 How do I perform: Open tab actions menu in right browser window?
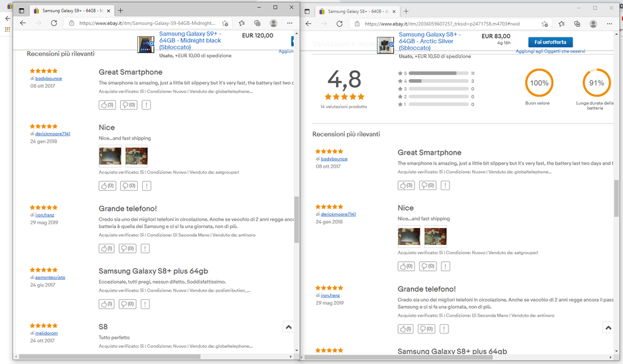coord(307,11)
